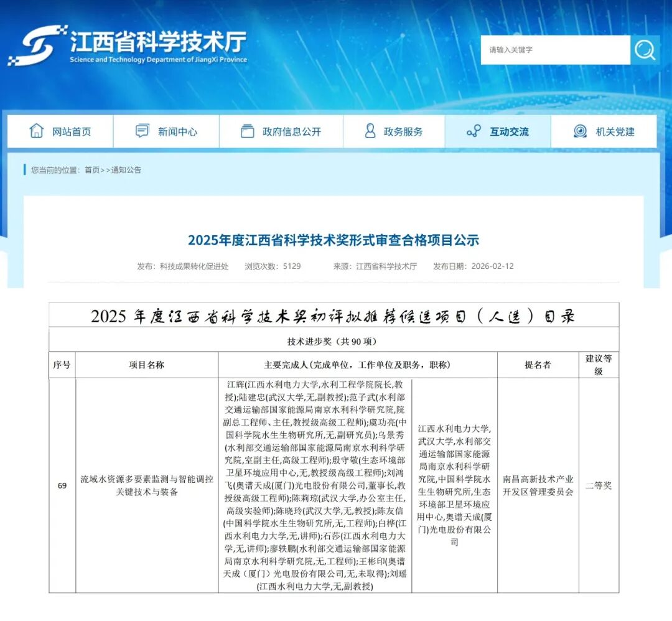The height and width of the screenshot is (621, 672).
Task: Click the person icon beside 政务服务
Action: click(x=370, y=131)
